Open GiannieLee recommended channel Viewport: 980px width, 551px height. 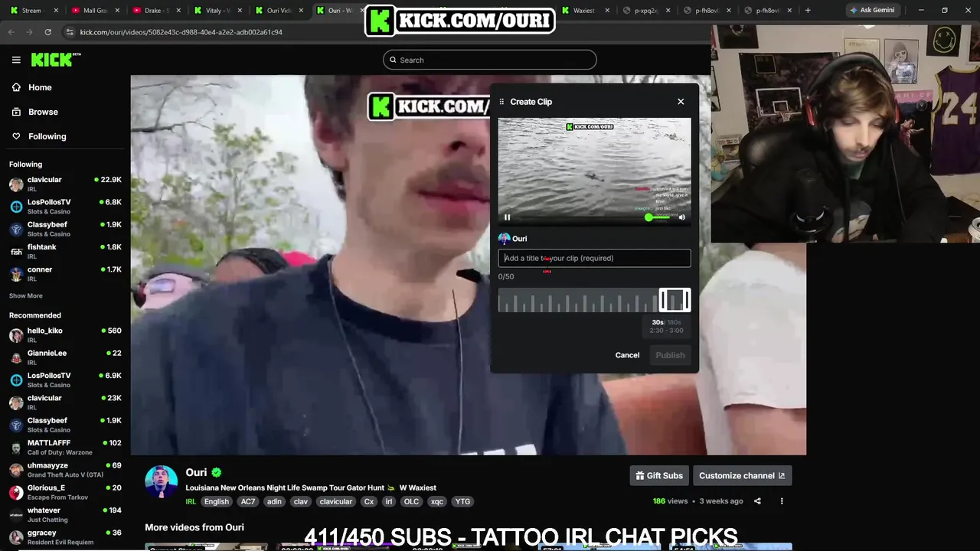click(65, 357)
